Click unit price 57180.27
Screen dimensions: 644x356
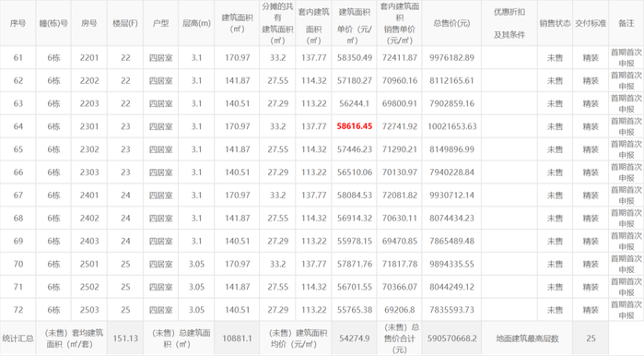355,80
